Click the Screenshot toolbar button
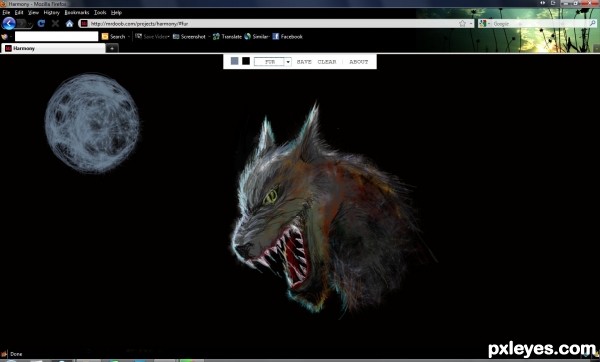This screenshot has height=362, width=600. point(189,37)
